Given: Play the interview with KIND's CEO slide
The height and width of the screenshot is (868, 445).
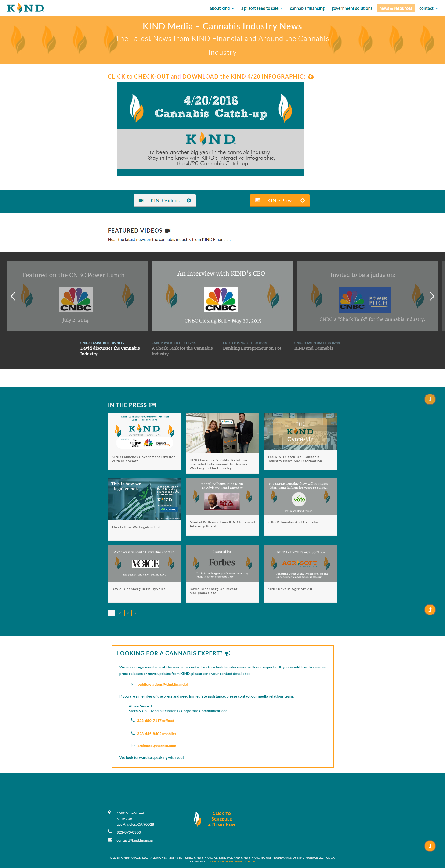Looking at the screenshot, I should click(222, 296).
